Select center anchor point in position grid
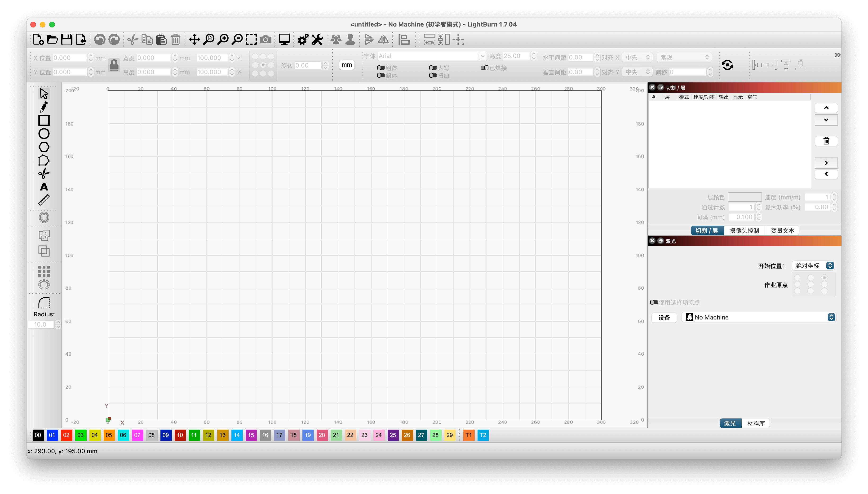Viewport: 868px width, 494px height. [x=263, y=65]
